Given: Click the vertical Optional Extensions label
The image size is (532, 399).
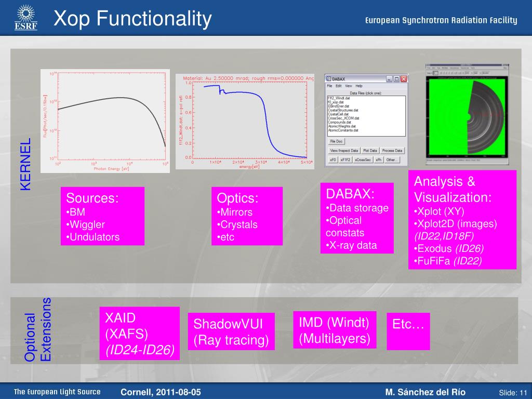Looking at the screenshot, I should [x=37, y=329].
